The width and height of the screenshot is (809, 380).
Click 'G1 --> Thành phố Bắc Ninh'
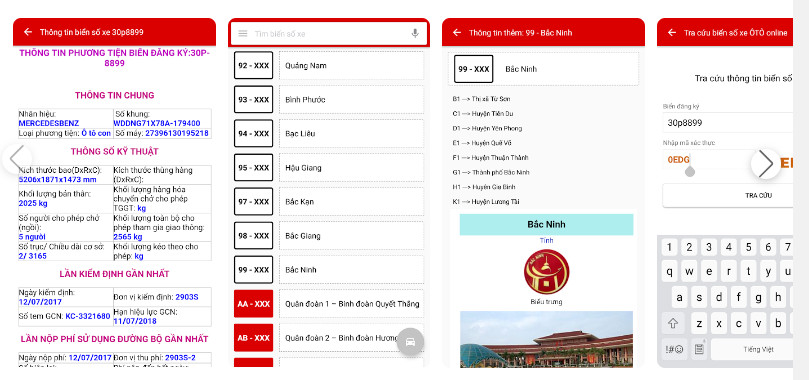[491, 172]
